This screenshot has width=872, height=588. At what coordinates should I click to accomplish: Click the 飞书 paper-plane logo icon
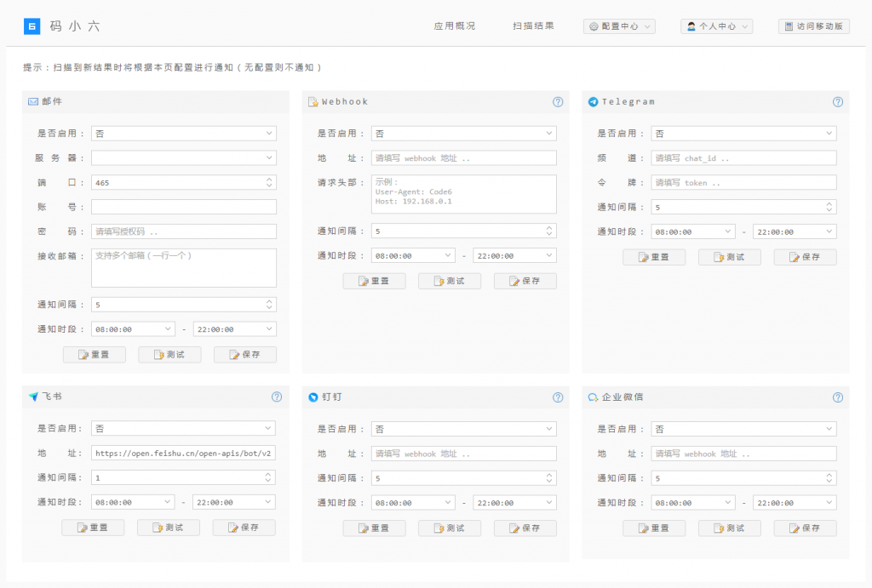33,397
